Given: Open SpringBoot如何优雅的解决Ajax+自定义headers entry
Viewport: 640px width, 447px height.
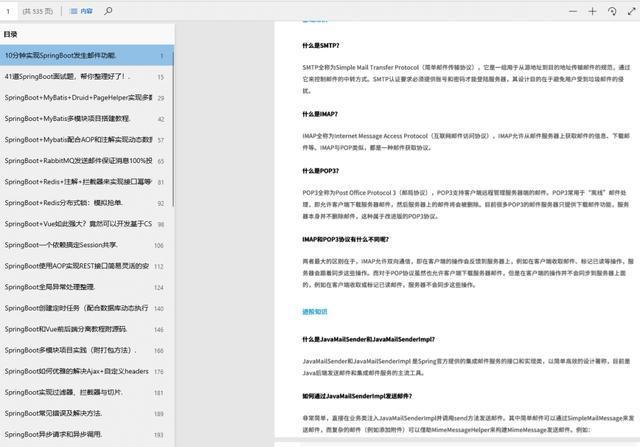Looking at the screenshot, I should point(87,371).
